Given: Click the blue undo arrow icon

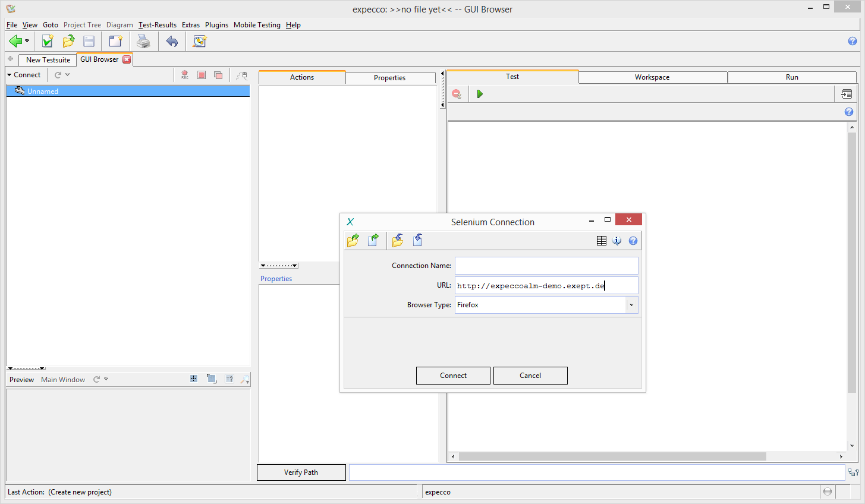Looking at the screenshot, I should 172,41.
